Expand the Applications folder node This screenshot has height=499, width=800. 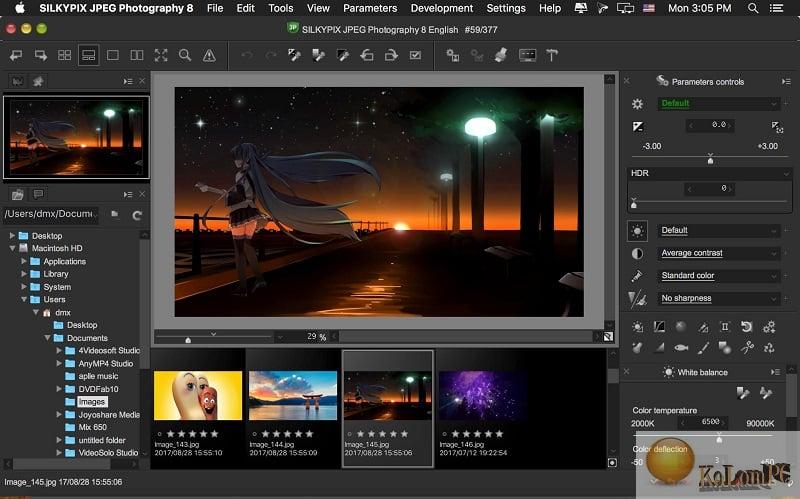tap(23, 261)
